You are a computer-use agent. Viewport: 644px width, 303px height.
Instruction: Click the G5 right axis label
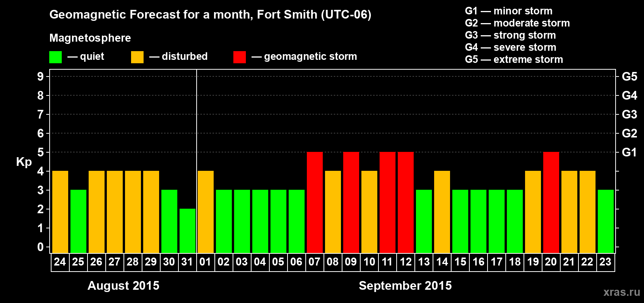pos(630,77)
